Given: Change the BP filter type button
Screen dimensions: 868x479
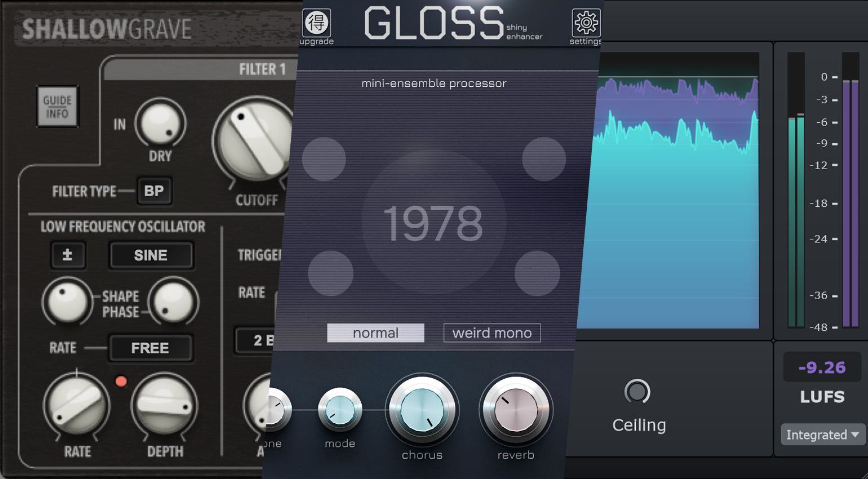Looking at the screenshot, I should point(154,191).
